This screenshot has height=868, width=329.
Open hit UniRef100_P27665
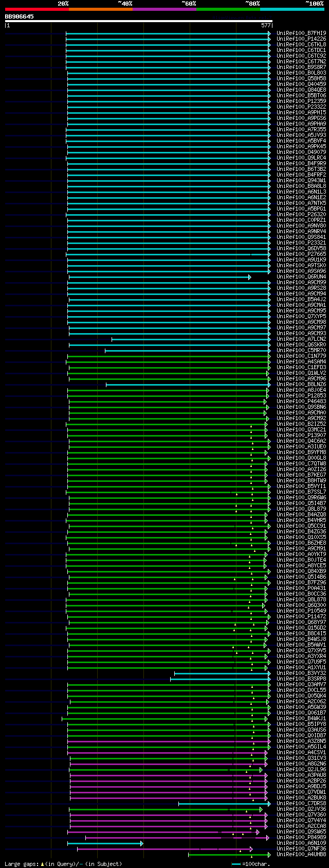(x=301, y=254)
